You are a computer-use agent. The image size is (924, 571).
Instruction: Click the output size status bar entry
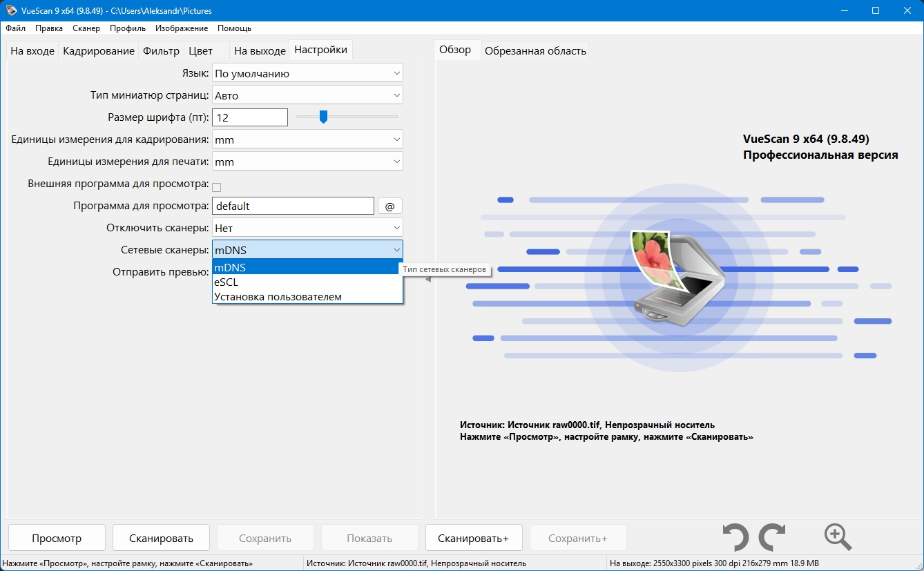tap(715, 563)
